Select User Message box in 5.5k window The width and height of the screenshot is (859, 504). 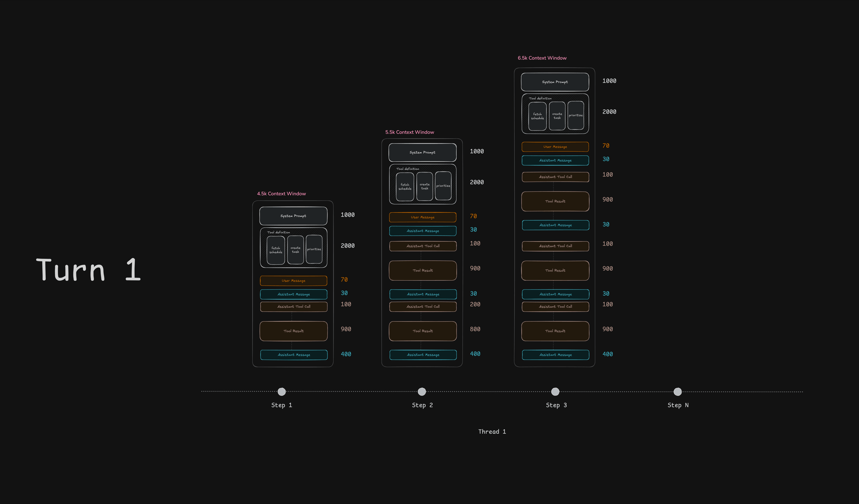tap(423, 217)
